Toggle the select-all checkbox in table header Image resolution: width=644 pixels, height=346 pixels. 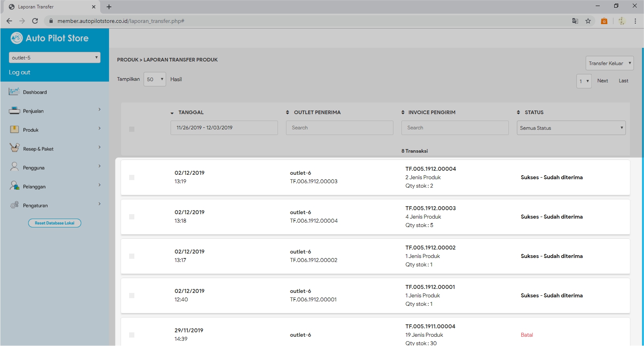pos(132,129)
